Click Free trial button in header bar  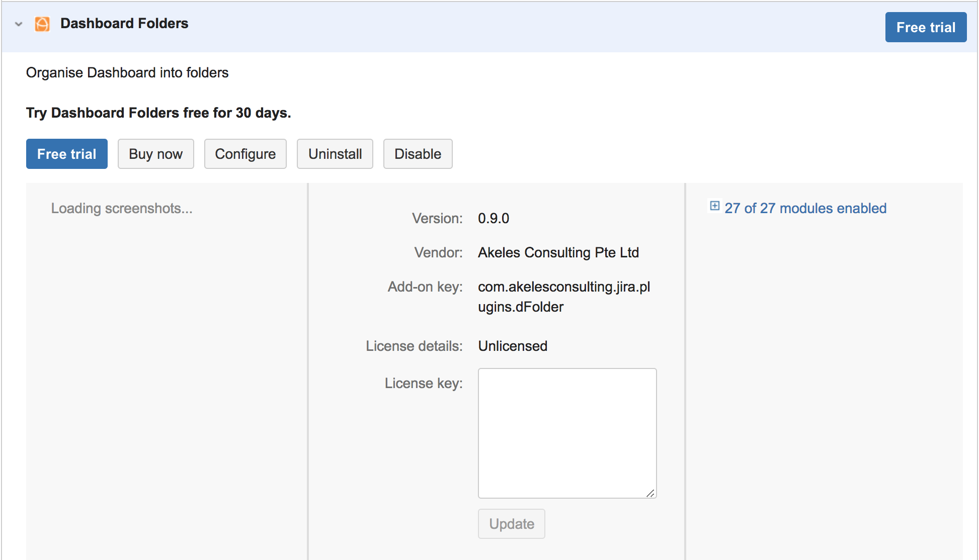pos(925,27)
